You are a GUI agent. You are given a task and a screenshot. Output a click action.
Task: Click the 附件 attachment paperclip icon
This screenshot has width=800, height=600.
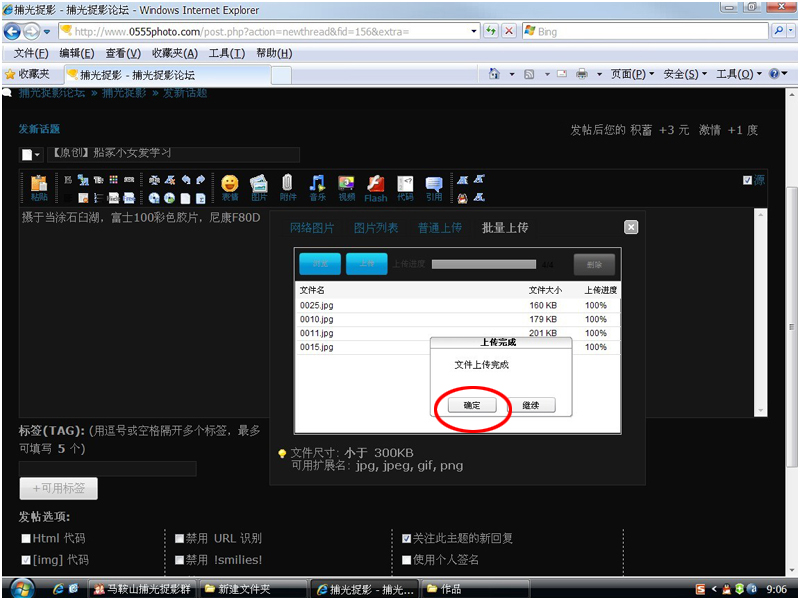pos(287,187)
